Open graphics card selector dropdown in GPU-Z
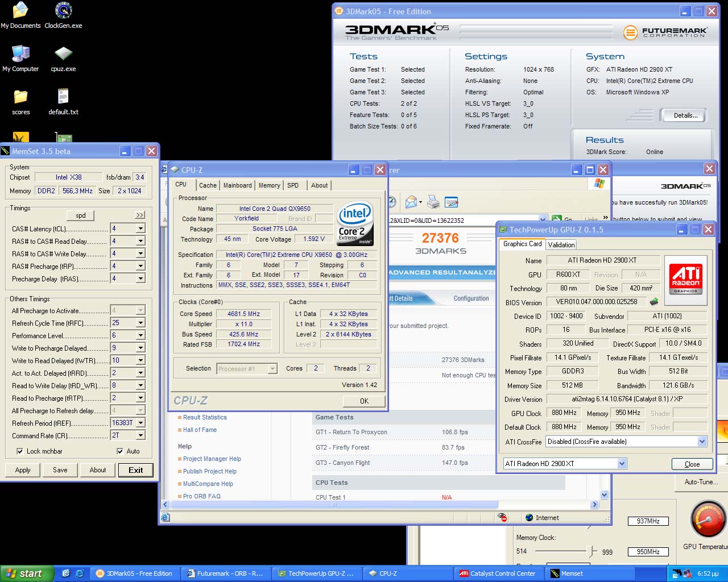Viewport: 728px width, 582px height. [622, 464]
